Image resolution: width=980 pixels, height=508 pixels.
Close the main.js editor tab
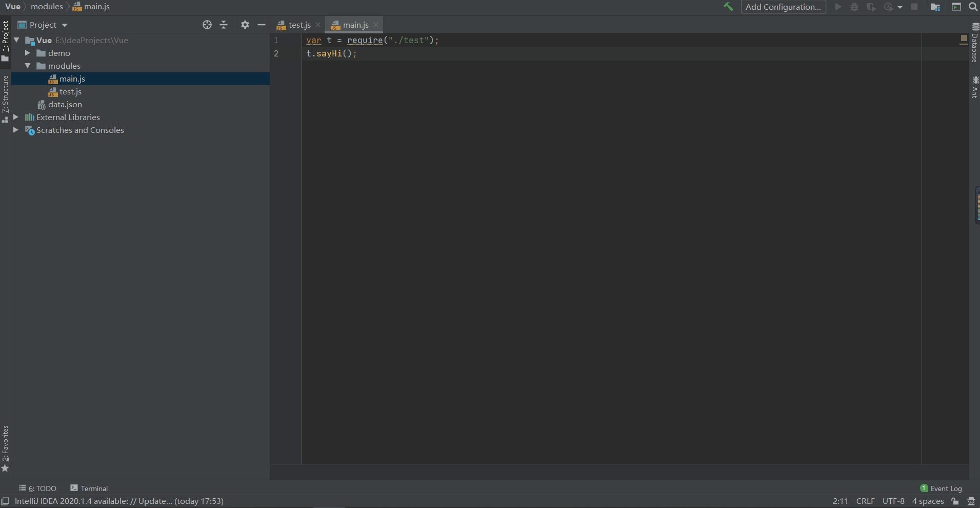click(x=376, y=25)
